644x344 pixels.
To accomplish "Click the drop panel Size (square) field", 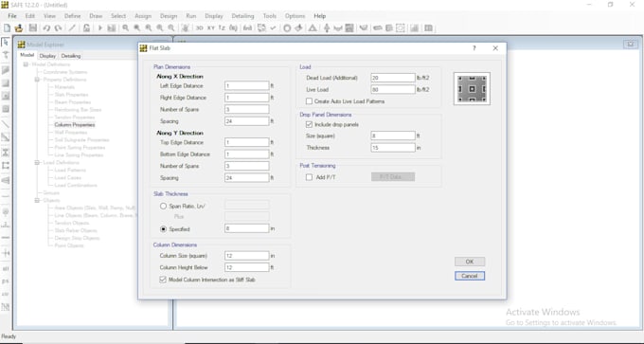I will (x=393, y=136).
